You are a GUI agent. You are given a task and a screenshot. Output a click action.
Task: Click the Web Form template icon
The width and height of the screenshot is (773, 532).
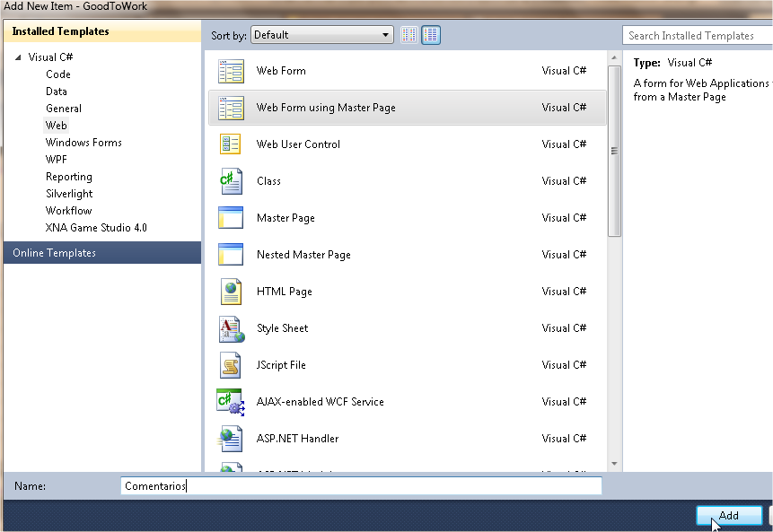tap(231, 71)
